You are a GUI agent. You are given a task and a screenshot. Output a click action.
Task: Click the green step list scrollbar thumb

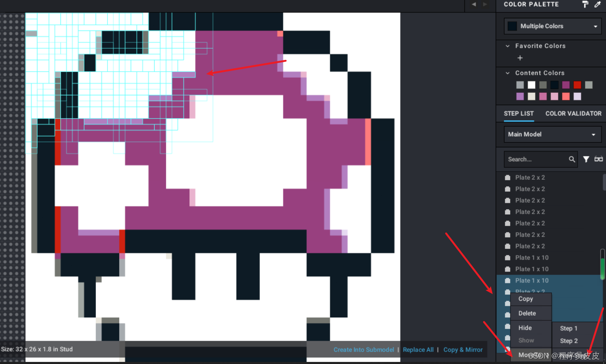point(602,268)
